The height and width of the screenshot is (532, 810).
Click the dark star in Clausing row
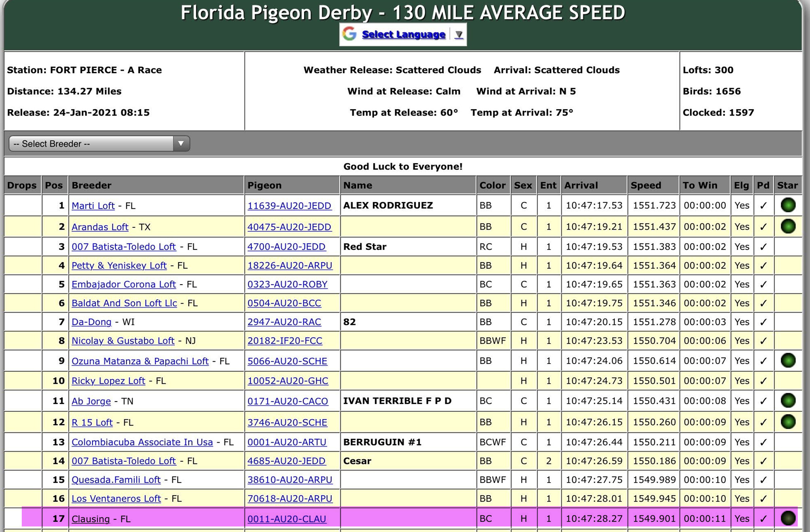pos(788,518)
